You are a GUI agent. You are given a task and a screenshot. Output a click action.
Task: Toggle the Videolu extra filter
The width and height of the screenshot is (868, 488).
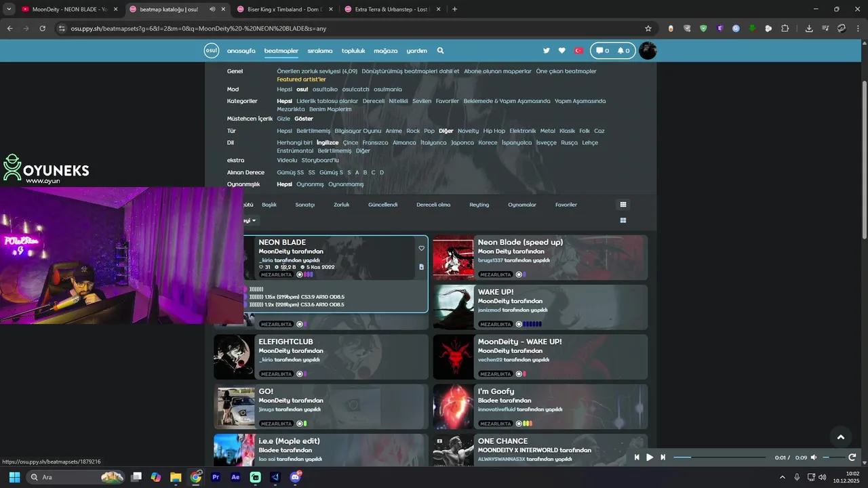coord(287,161)
